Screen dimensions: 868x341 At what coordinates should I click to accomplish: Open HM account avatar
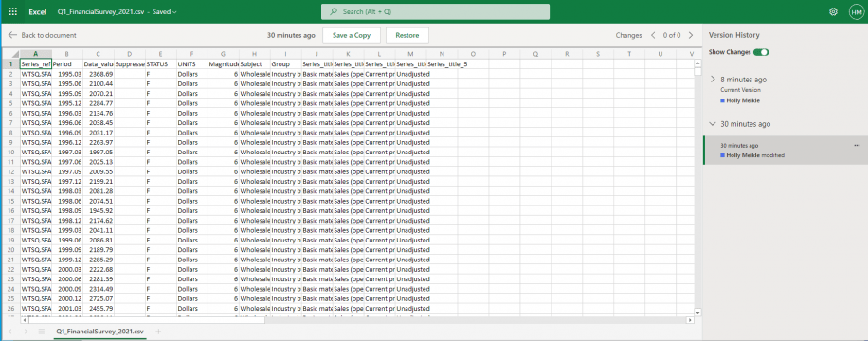coord(856,11)
